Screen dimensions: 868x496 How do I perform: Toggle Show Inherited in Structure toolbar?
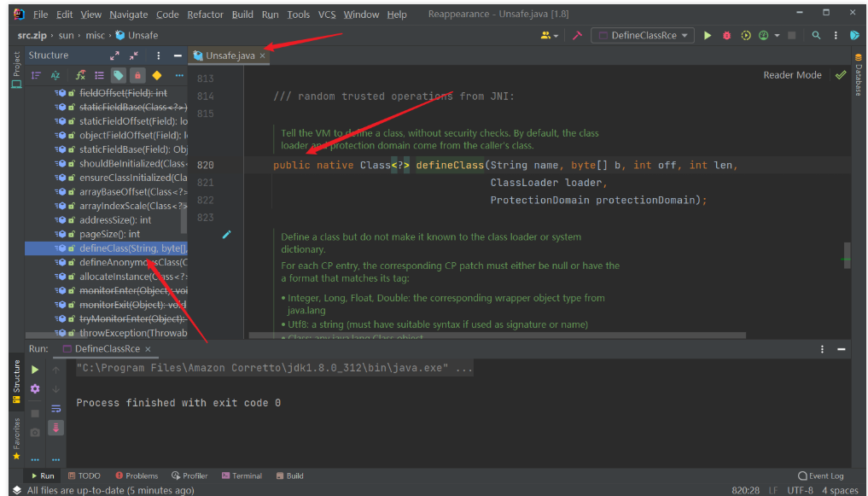tap(99, 75)
